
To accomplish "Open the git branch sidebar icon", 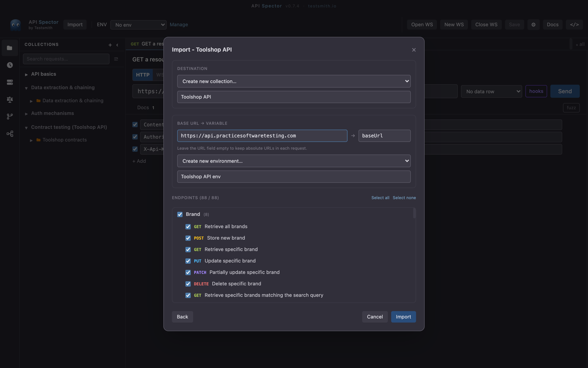I will (x=10, y=117).
